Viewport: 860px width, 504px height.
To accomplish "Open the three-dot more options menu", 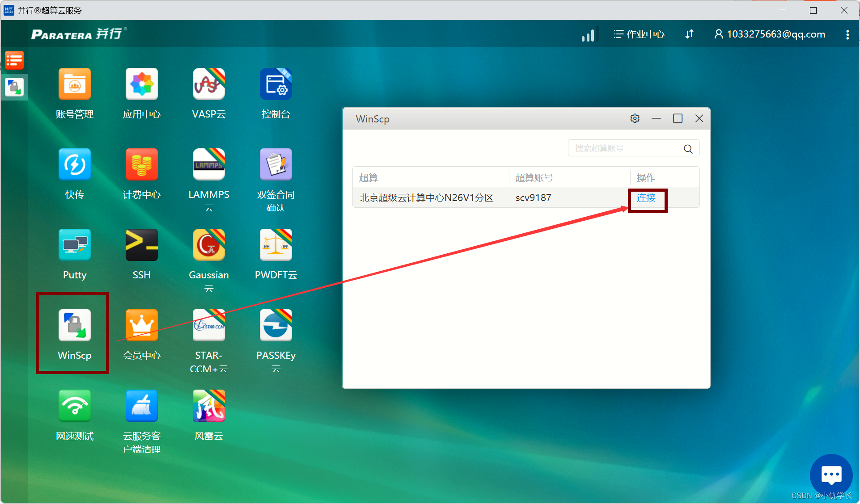I will click(x=847, y=34).
